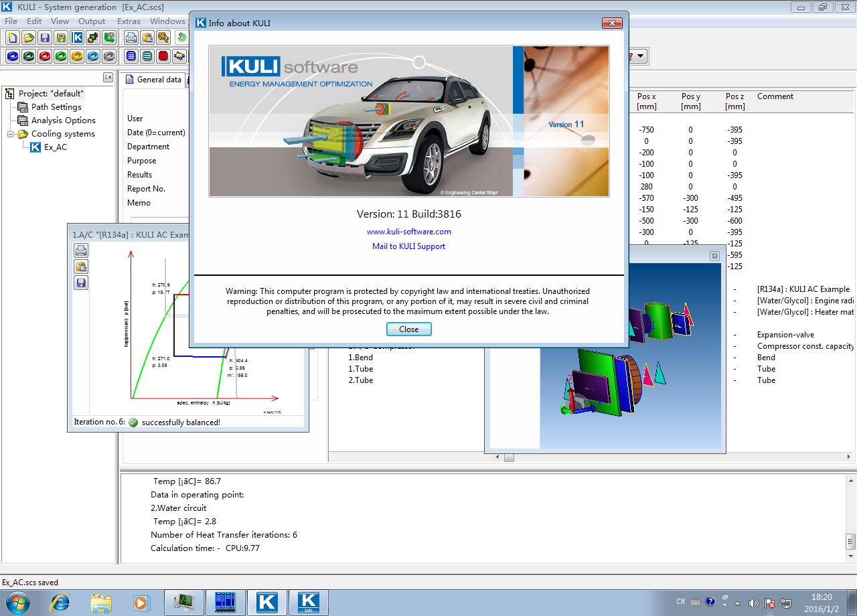Viewport: 857px width, 616px height.
Task: Collapse the Cooling systems tree node
Action: (11, 134)
